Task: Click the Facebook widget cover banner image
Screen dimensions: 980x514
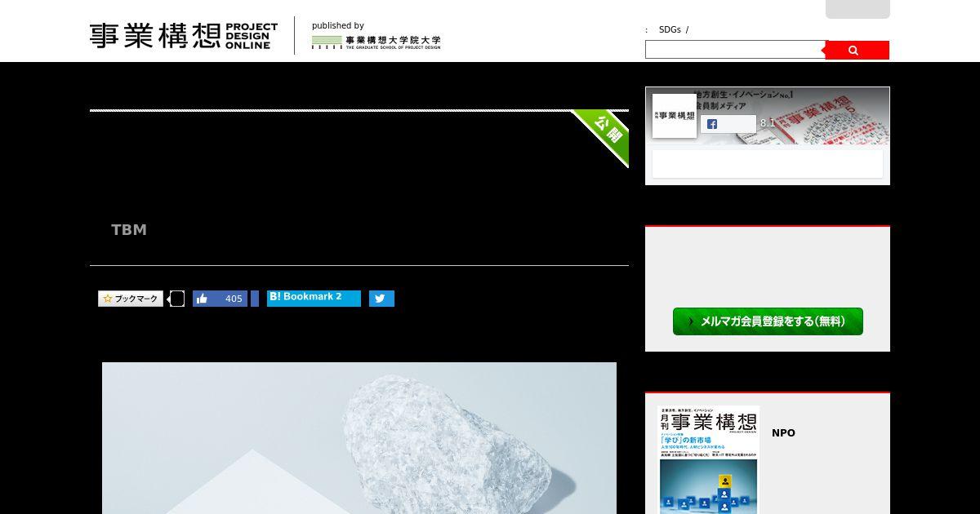Action: pos(768,116)
